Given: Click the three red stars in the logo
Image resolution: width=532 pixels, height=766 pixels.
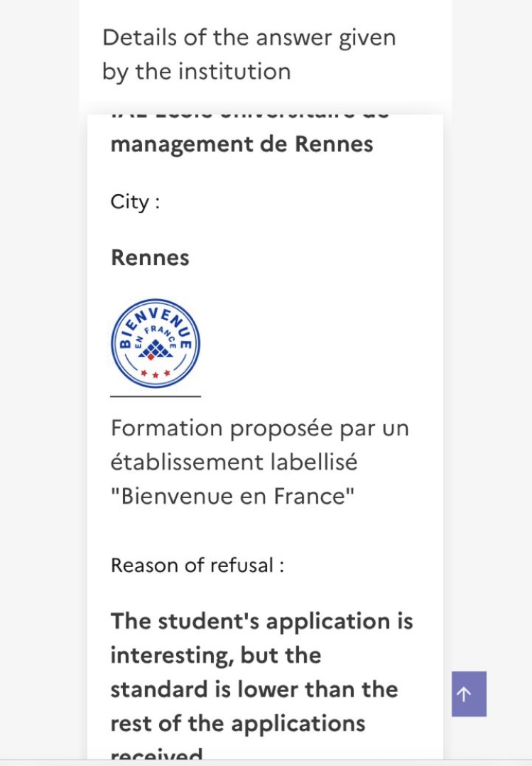Looking at the screenshot, I should click(156, 373).
